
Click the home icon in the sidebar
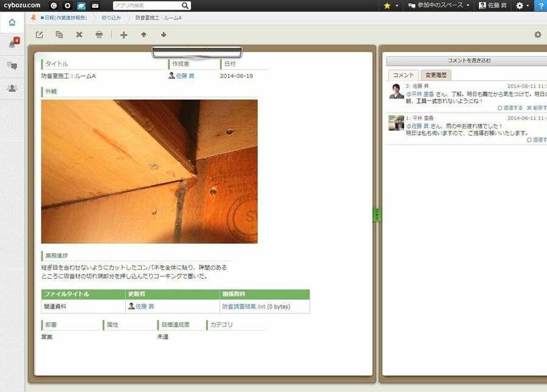(12, 22)
